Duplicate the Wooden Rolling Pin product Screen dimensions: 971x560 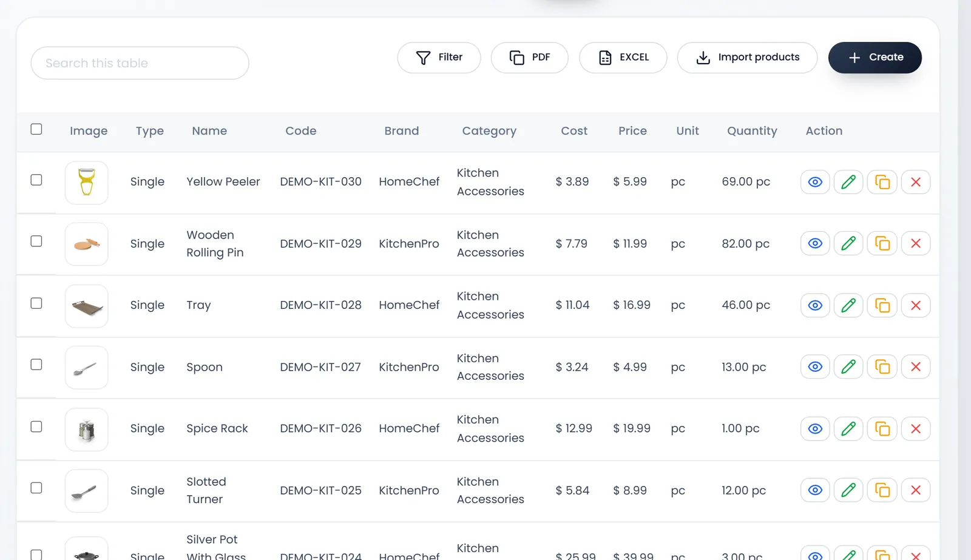click(x=882, y=243)
